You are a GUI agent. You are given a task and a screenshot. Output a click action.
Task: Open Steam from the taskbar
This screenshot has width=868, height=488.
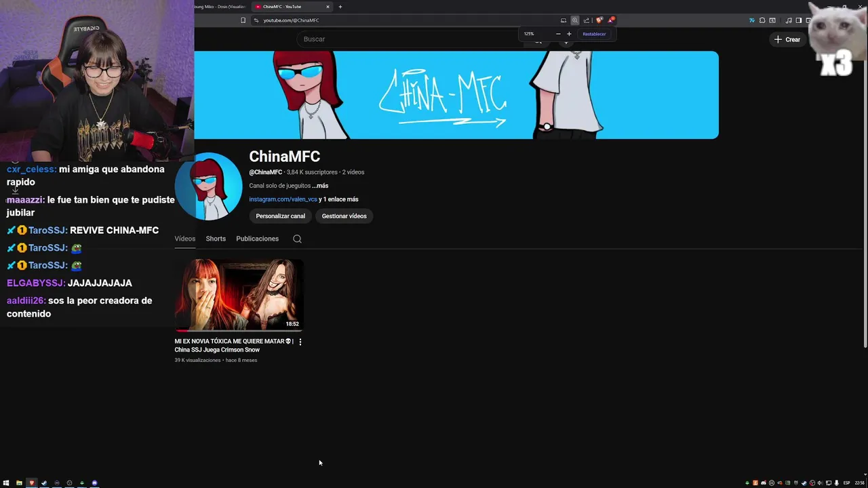point(44,483)
